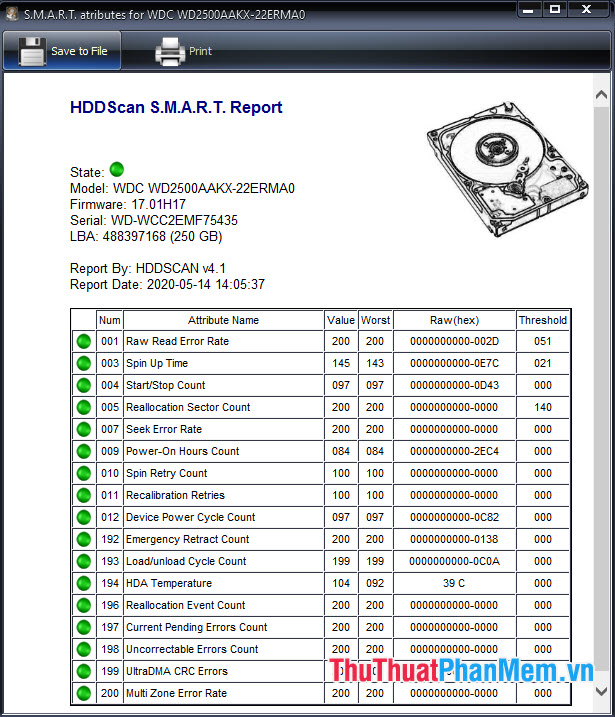Screen dimensions: 615x717
Task: Click the Attribute Name column header
Action: 223,321
